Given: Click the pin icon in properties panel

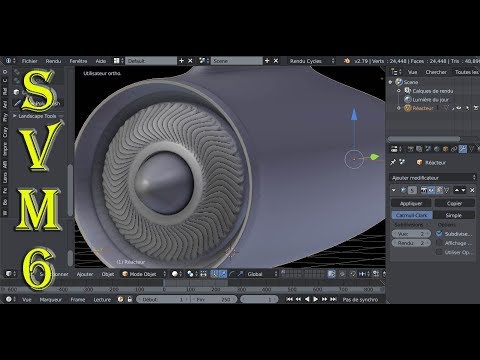Looking at the screenshot, I should (x=393, y=162).
